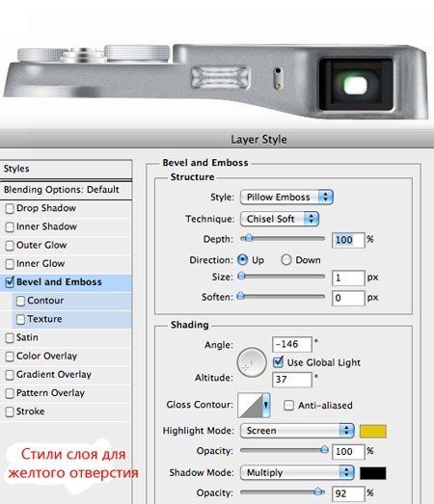
Task: Click the camera viewfinder in the preview image
Action: [356, 85]
